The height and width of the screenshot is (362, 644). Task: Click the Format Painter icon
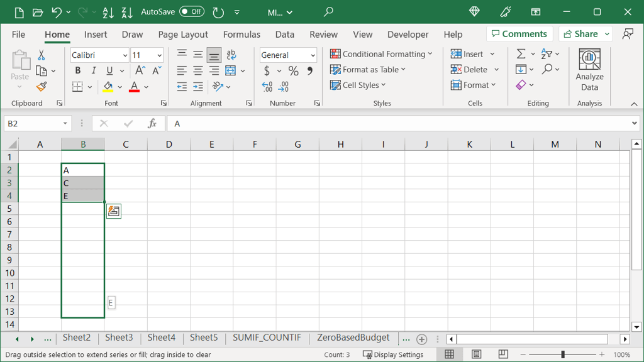tap(42, 87)
